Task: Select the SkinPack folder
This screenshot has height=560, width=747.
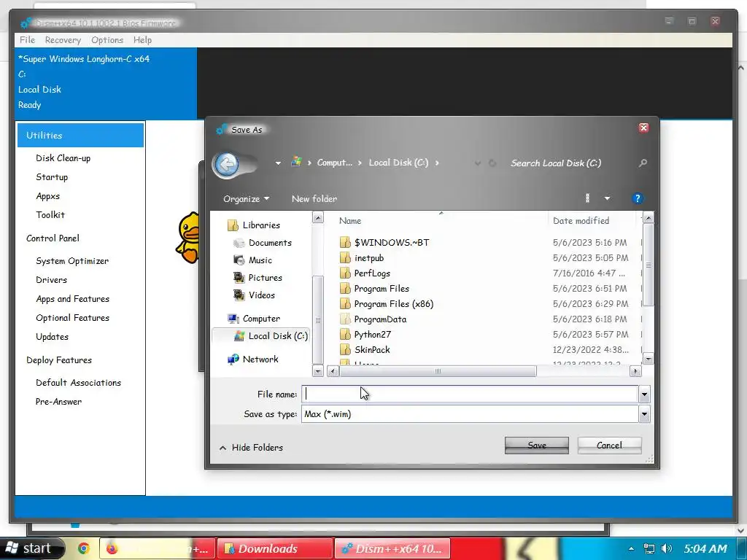Action: pyautogui.click(x=365, y=349)
